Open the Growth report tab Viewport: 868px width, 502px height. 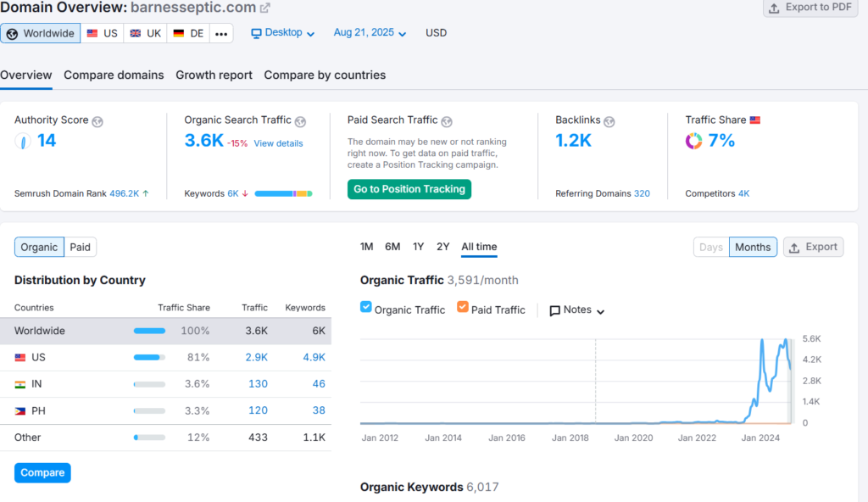[x=214, y=75]
